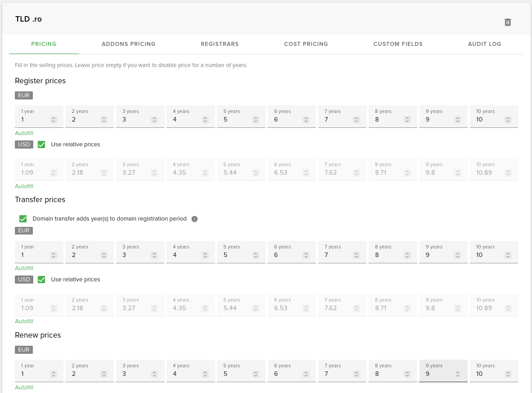
Task: Click Autofill below Transfer prices USD row
Action: tap(24, 321)
